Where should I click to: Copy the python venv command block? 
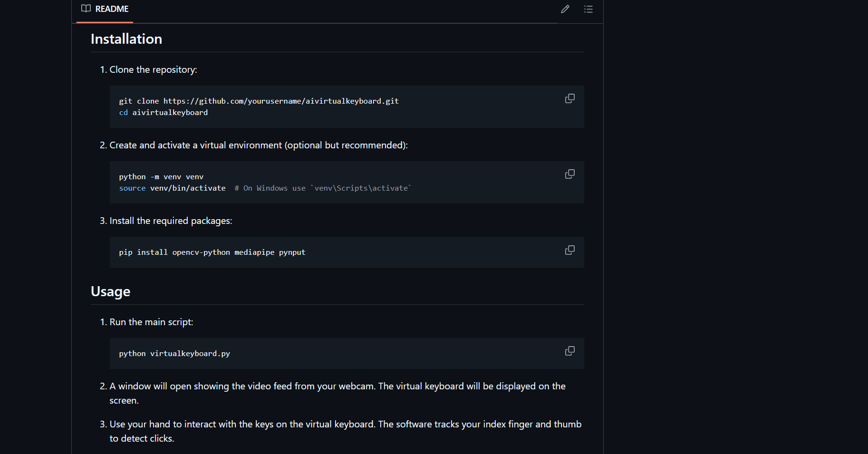click(x=569, y=174)
